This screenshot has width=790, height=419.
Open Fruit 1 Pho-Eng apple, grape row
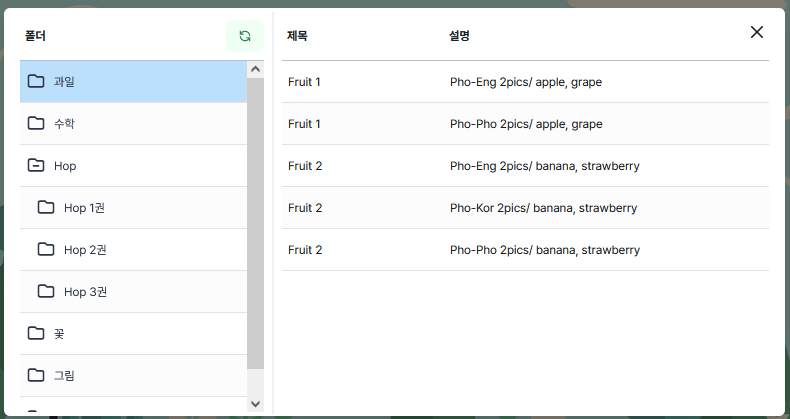[525, 82]
